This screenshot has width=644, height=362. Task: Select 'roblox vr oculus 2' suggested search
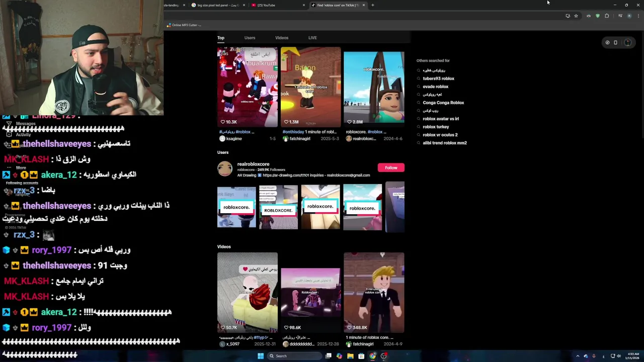tap(440, 135)
